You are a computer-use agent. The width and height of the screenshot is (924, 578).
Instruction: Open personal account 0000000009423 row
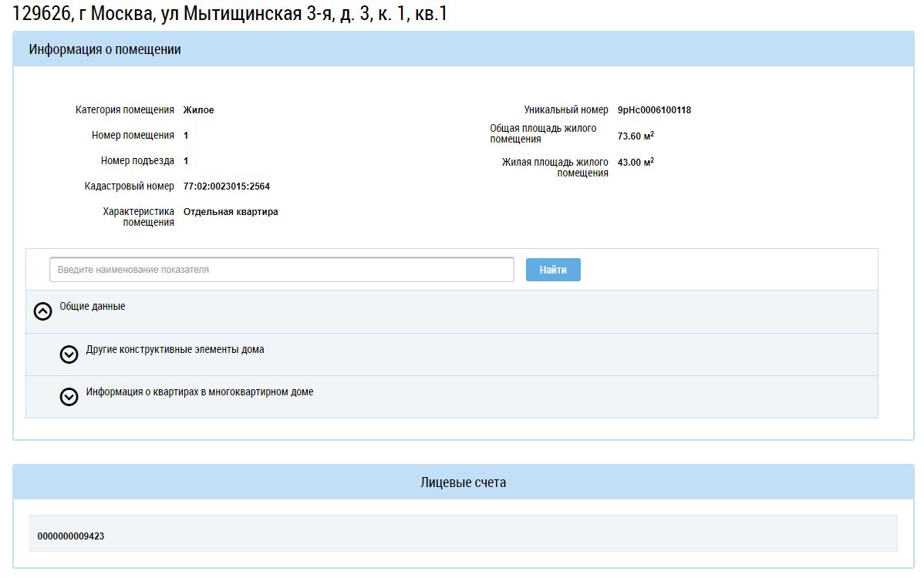click(x=71, y=536)
